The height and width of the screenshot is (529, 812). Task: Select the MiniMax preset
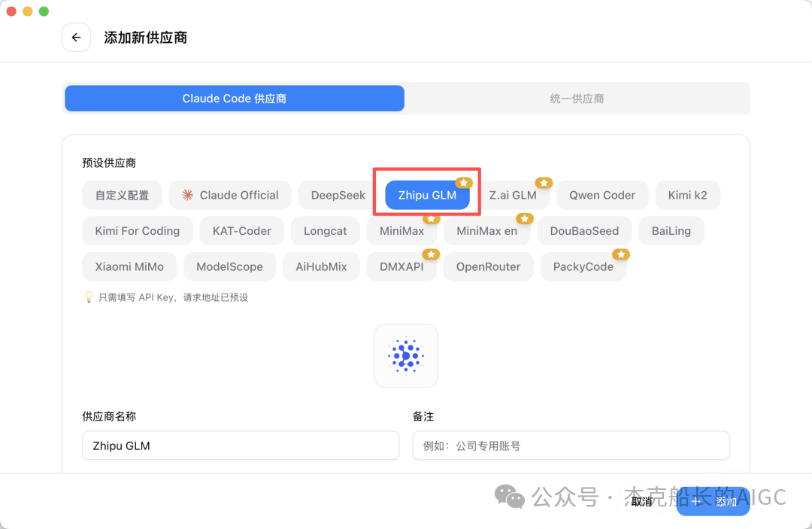point(401,231)
